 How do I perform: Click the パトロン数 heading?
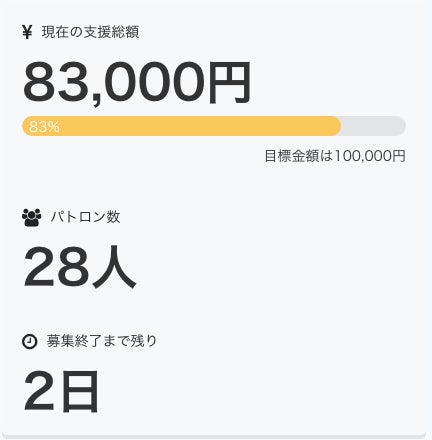coord(85,217)
